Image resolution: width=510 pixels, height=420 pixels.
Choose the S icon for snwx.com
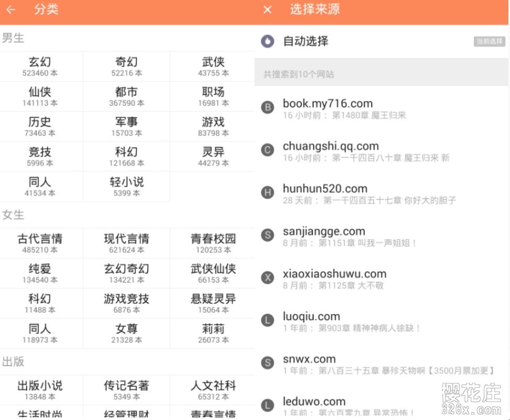(268, 363)
